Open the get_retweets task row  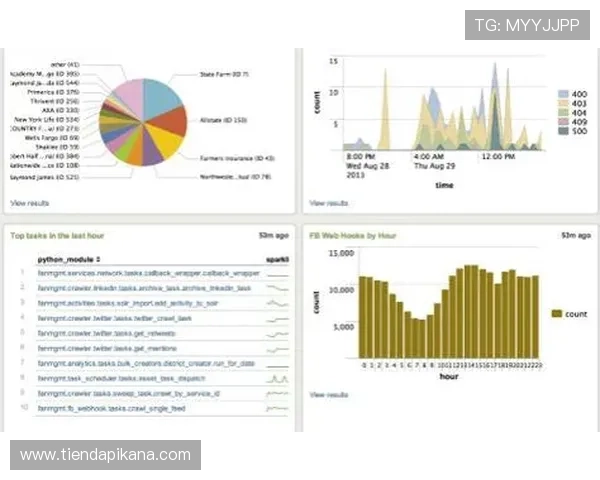pyautogui.click(x=121, y=333)
